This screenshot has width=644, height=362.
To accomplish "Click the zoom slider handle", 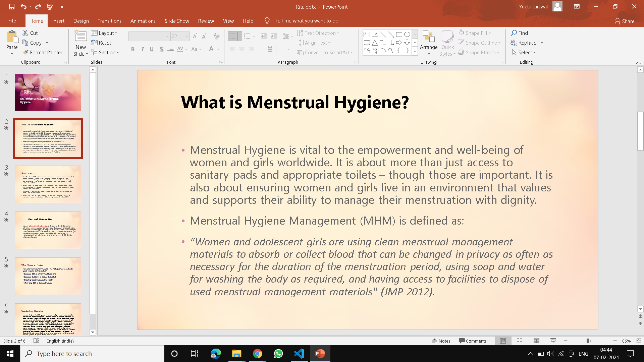I will [x=588, y=341].
